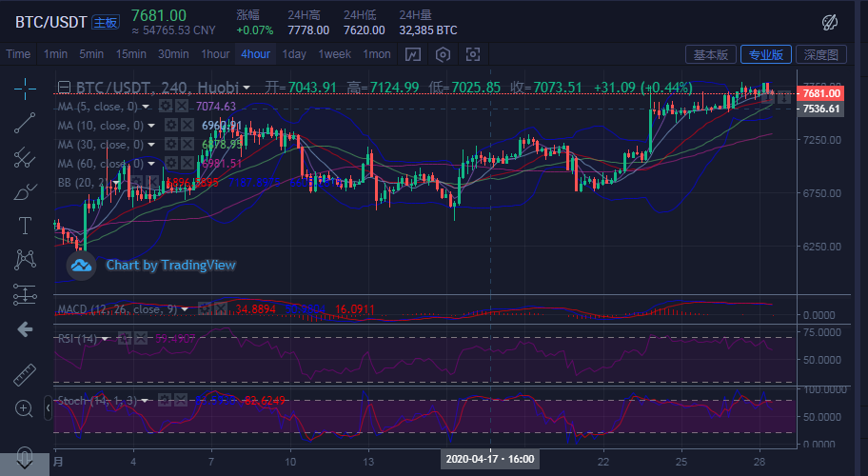Click the 基本版 basic version button
This screenshot has height=476, width=868.
[711, 54]
